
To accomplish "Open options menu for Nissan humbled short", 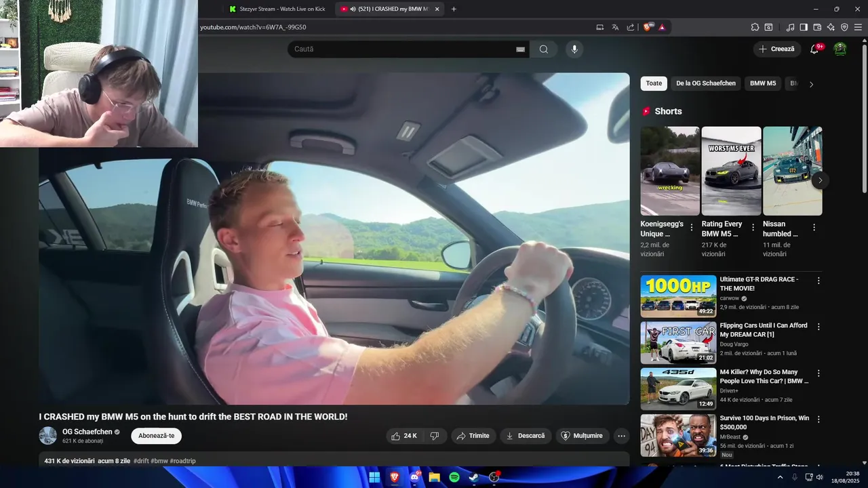I will (814, 228).
